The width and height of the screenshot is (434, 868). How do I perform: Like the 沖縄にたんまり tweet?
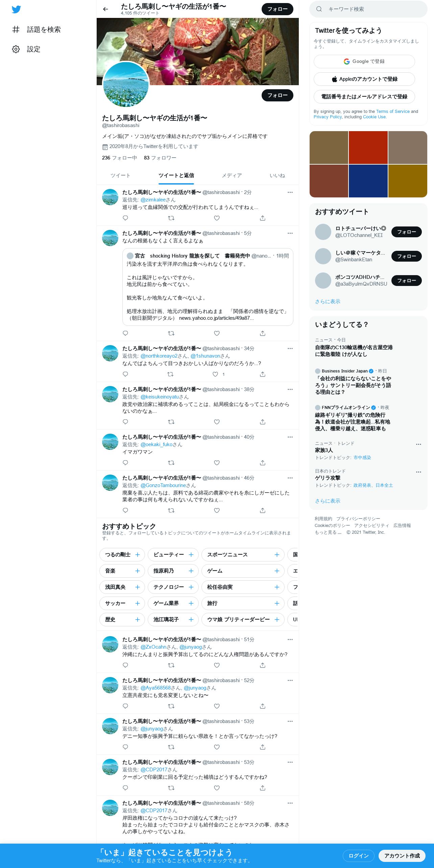click(x=217, y=665)
